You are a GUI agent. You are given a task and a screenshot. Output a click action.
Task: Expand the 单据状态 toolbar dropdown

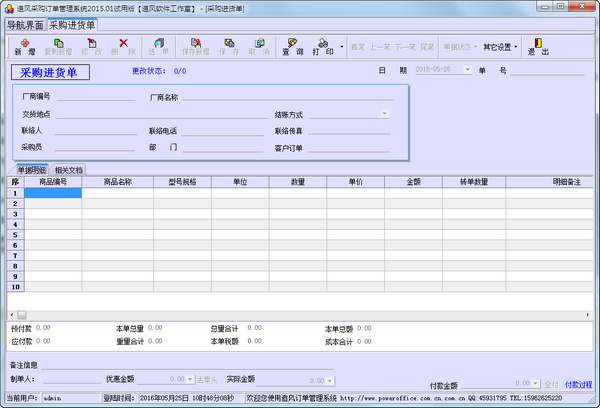(x=460, y=46)
